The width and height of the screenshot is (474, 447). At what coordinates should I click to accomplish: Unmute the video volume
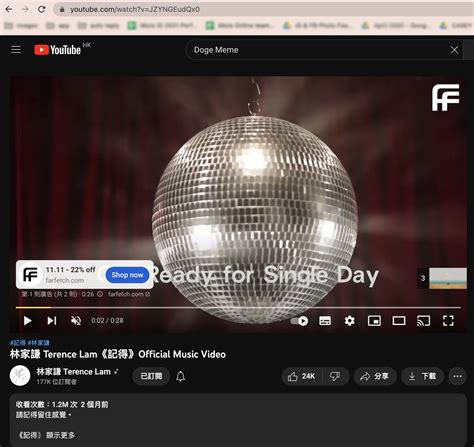point(76,321)
